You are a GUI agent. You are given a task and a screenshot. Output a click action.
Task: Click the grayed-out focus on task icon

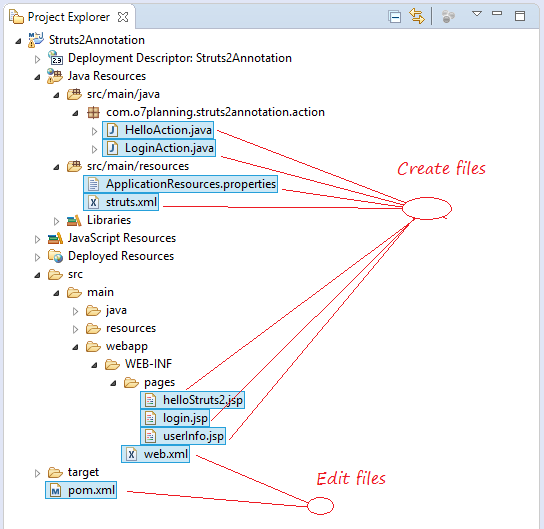[448, 16]
